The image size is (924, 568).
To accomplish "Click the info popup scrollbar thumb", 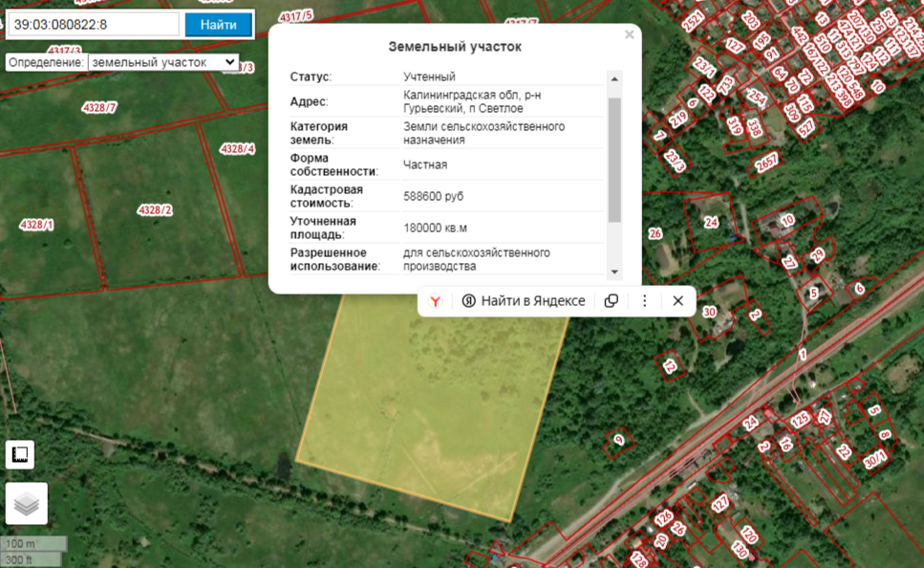I will pyautogui.click(x=614, y=158).
